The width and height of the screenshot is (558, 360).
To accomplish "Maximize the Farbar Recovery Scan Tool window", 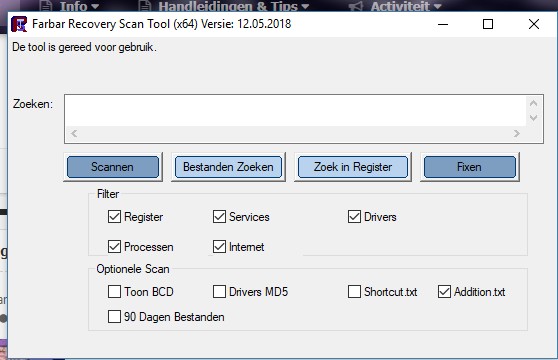I will 488,24.
